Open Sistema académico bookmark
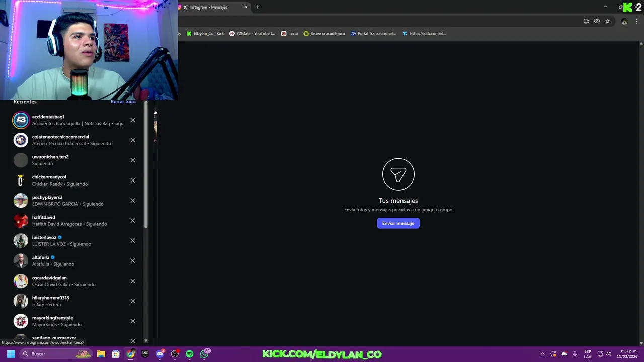Image resolution: width=644 pixels, height=362 pixels. 324,34
